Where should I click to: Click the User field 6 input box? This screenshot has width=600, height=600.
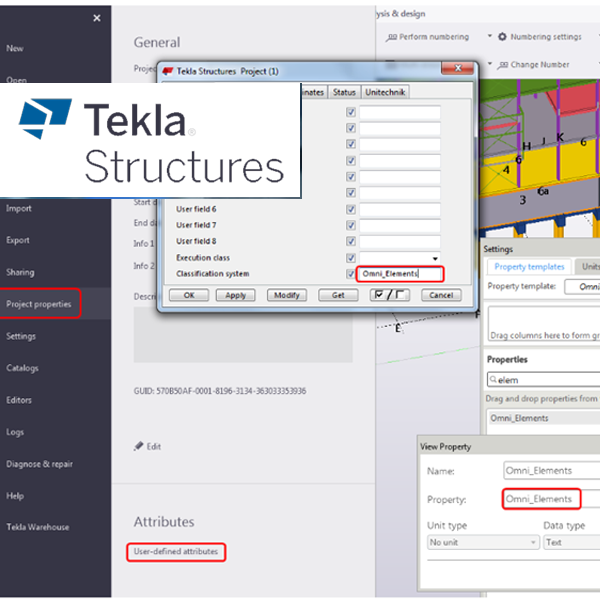[x=399, y=209]
